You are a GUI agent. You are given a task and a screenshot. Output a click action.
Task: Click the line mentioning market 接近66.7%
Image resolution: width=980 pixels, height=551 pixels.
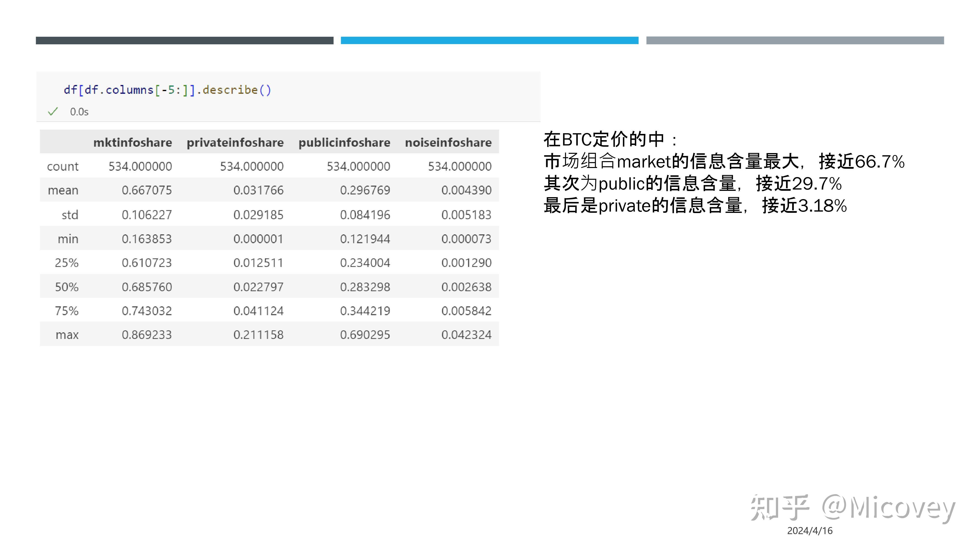point(724,161)
